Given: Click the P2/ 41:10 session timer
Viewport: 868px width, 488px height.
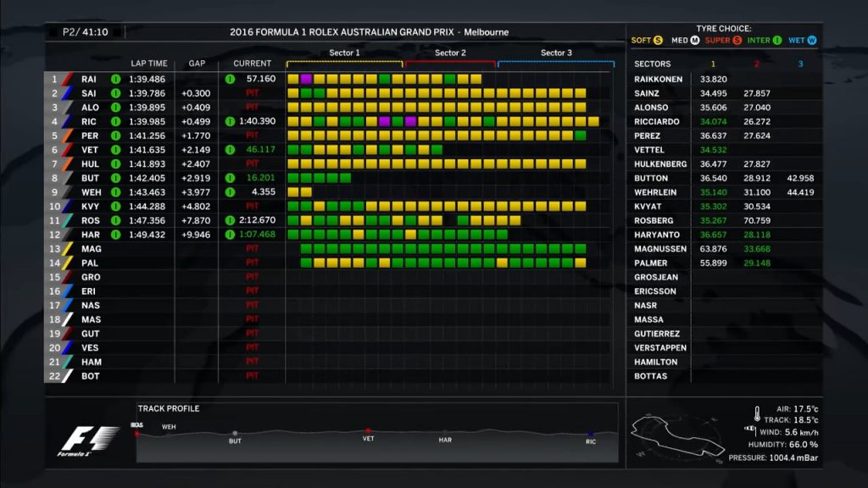Looking at the screenshot, I should pos(86,32).
